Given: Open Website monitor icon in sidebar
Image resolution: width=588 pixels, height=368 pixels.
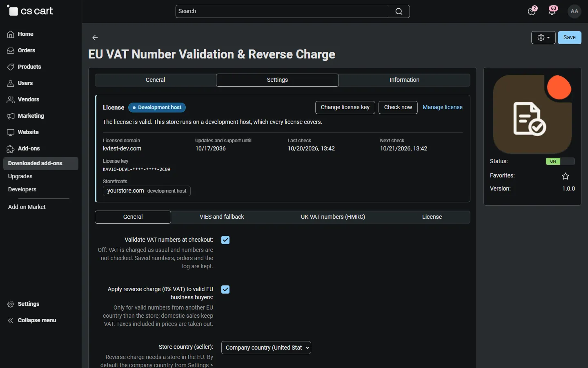Looking at the screenshot, I should pos(11,132).
